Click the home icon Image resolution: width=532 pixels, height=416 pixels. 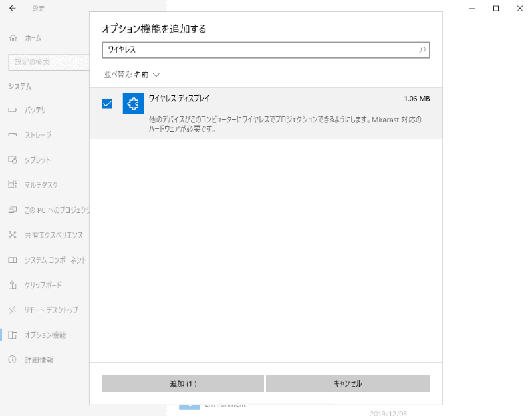(x=13, y=38)
